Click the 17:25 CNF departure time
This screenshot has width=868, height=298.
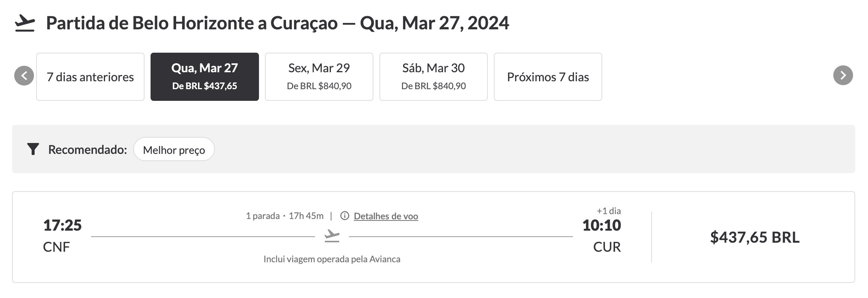coord(62,236)
